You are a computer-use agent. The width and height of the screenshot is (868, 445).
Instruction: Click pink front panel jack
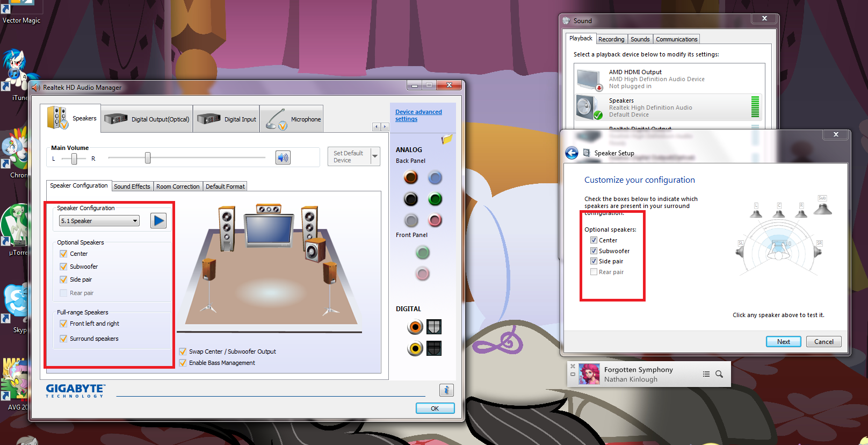click(x=423, y=274)
